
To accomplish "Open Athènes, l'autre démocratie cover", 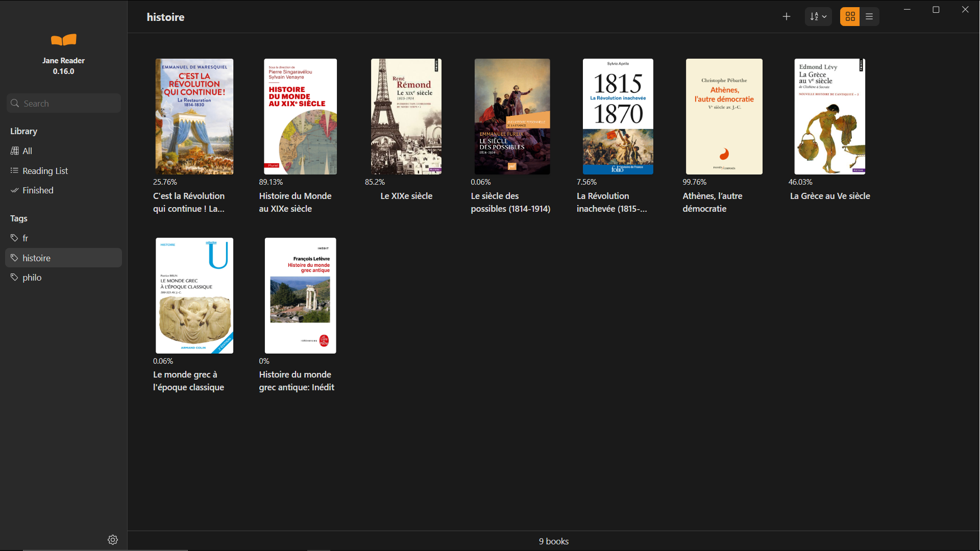I will point(724,116).
